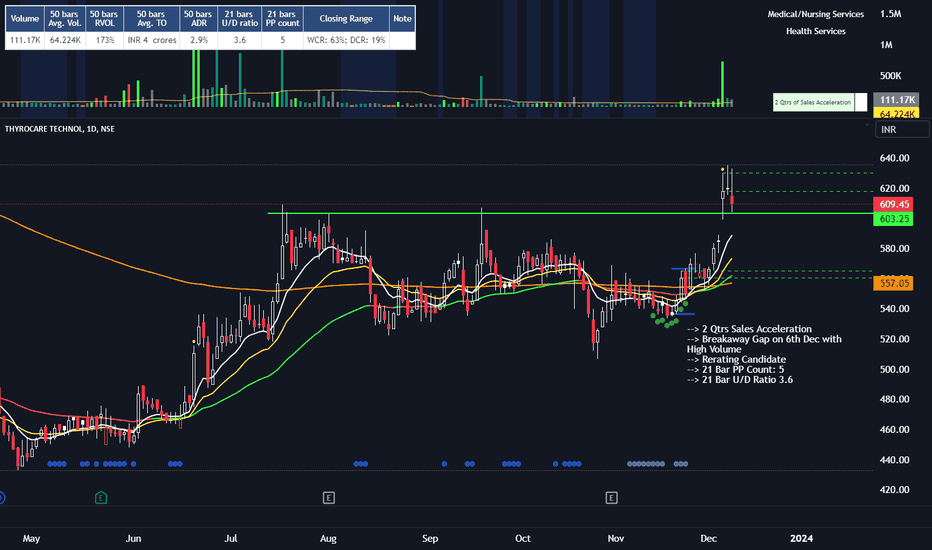The height and width of the screenshot is (550, 932).
Task: Click the Medical/Nursing Services industry label
Action: coord(816,14)
